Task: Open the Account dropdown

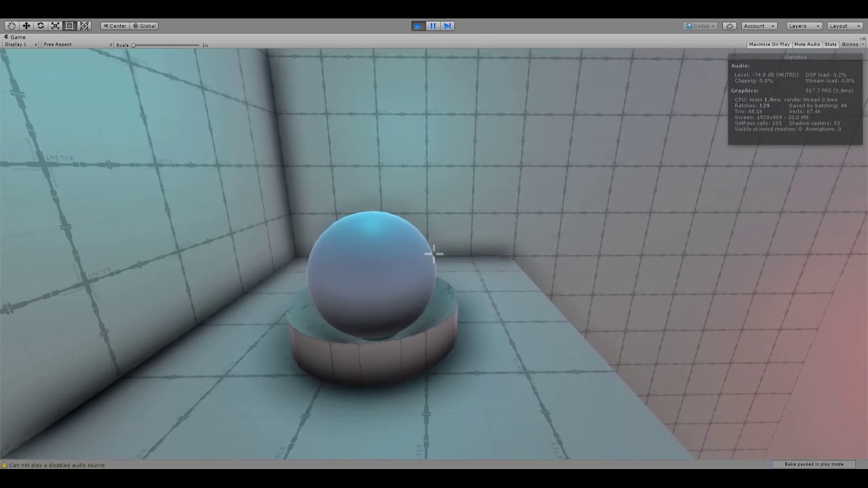Action: [759, 26]
